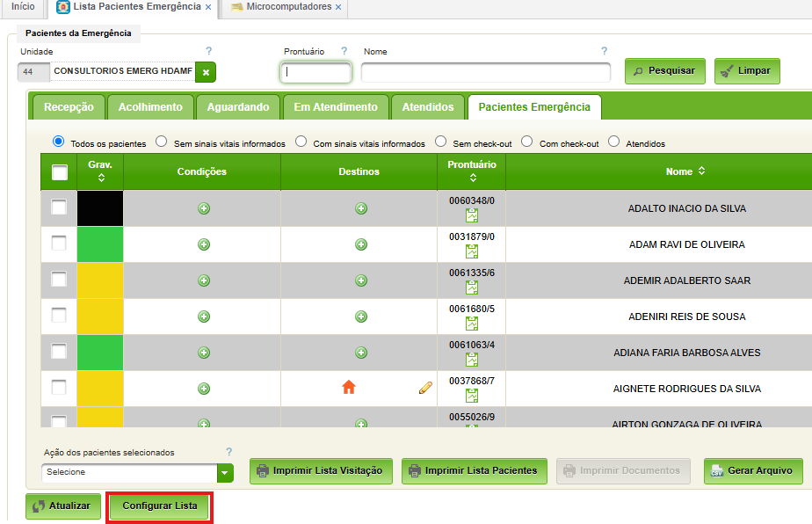Show help for Ação dos pacientes selecionados
812x524 pixels.
228,451
